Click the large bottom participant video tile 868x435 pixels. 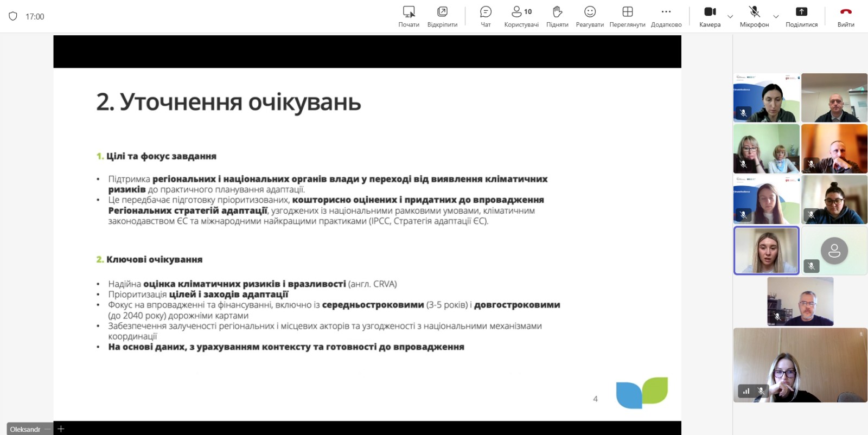click(800, 365)
